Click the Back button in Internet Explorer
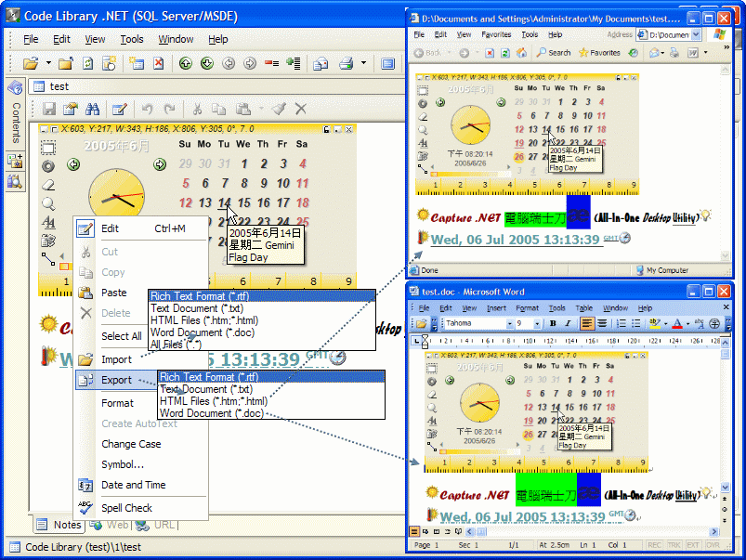The image size is (746, 560). coord(428,53)
